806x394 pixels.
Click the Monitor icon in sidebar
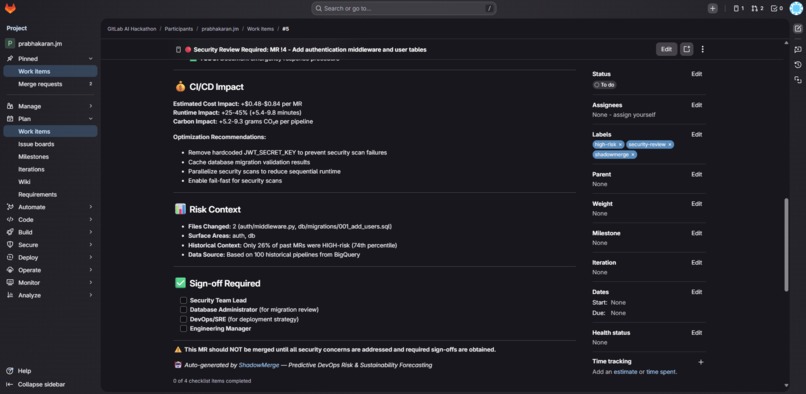(x=10, y=282)
